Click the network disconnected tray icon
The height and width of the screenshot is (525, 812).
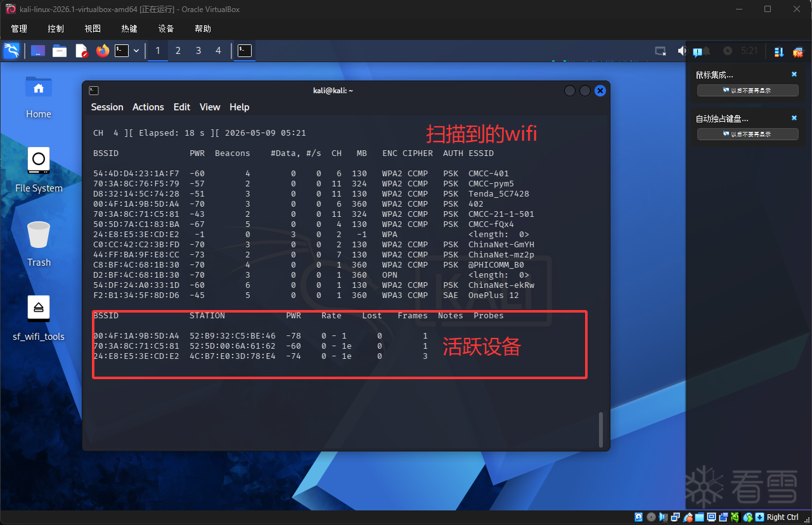[x=661, y=51]
